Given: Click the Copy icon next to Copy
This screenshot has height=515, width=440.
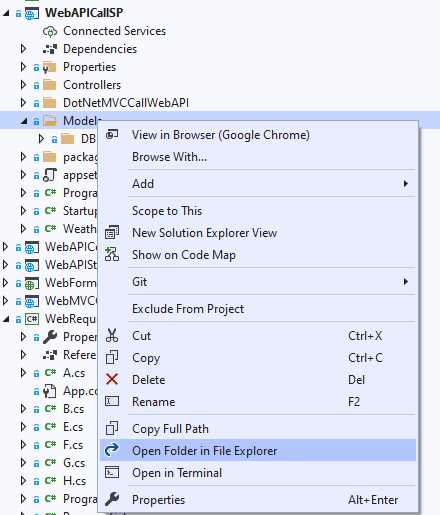Looking at the screenshot, I should click(x=112, y=357).
